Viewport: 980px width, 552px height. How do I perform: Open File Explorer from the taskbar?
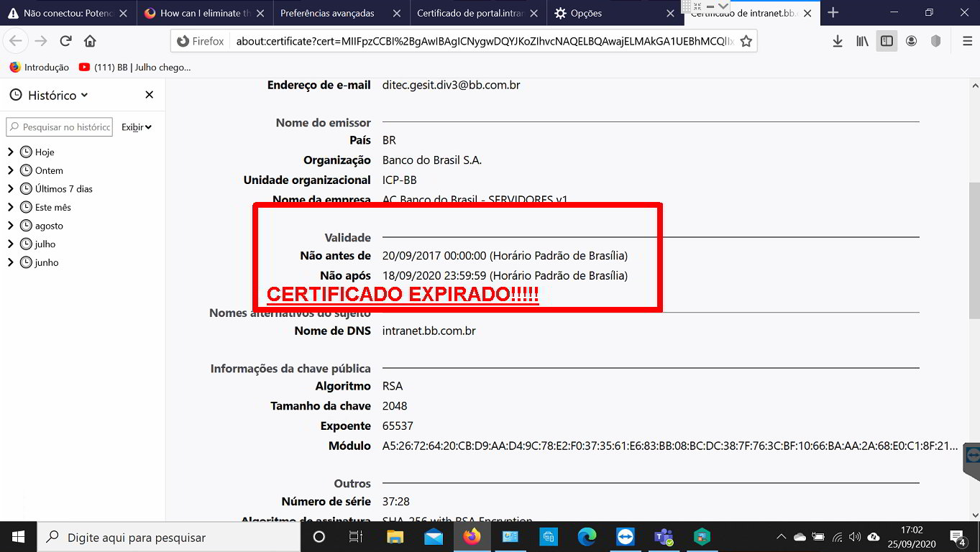coord(395,537)
